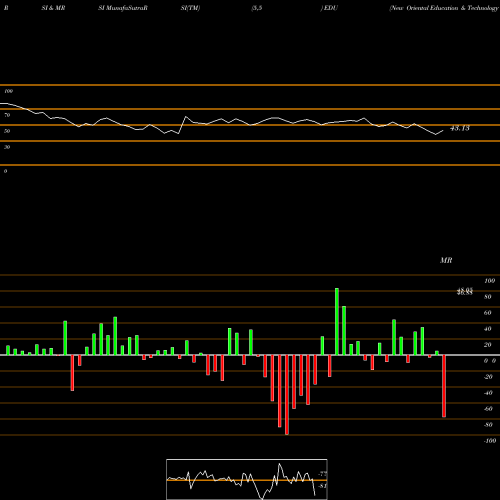Viewport: 500px width, 500px height.
Task: Click the 'SI MunafaSutraR' header text
Action: click(123, 8)
